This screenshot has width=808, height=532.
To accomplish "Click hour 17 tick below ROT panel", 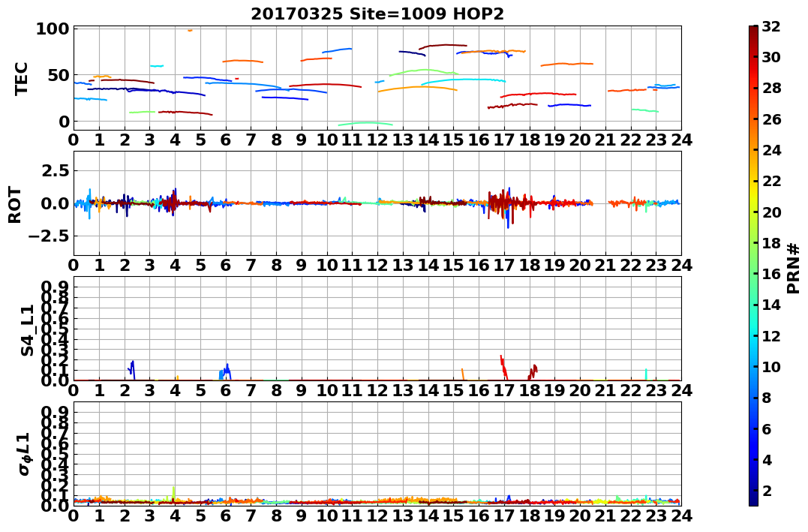I will click(504, 265).
